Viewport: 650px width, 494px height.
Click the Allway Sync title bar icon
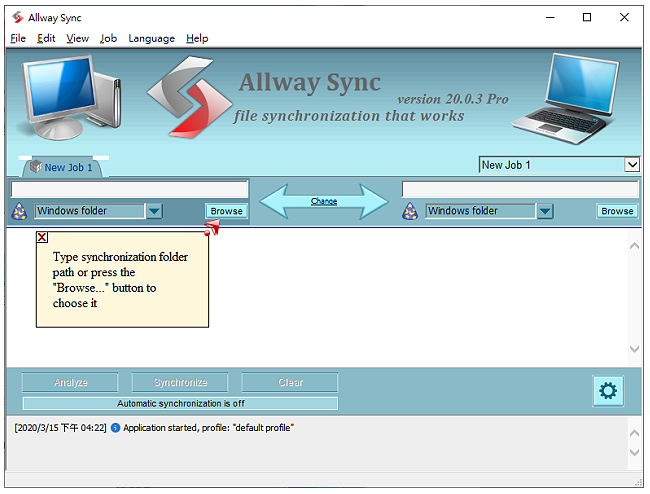pyautogui.click(x=17, y=17)
